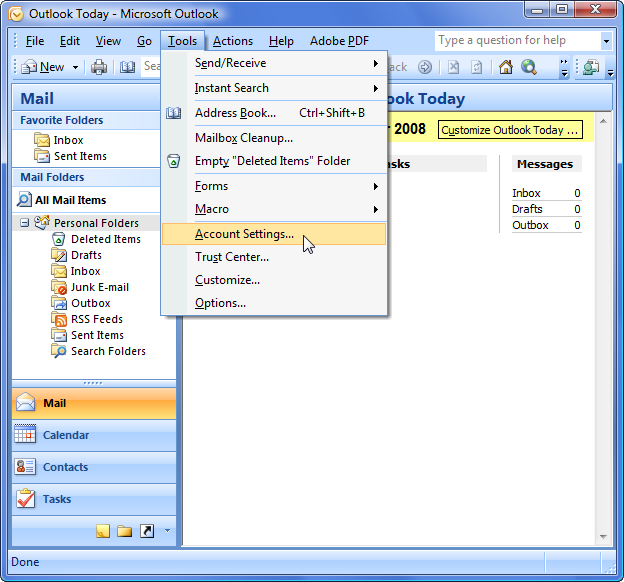Screen dimensions: 624x582
Task: Click the Notes icon in navigation pane
Action: 103,531
